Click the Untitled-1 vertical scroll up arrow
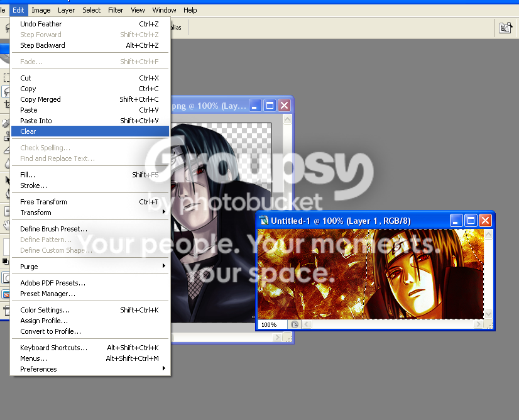Viewport: 519px width, 420px height. [x=488, y=235]
